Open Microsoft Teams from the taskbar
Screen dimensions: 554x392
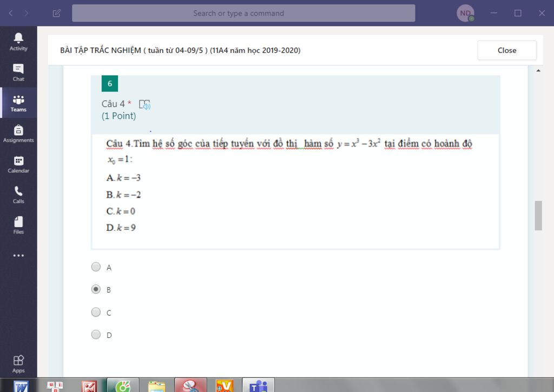click(x=258, y=386)
